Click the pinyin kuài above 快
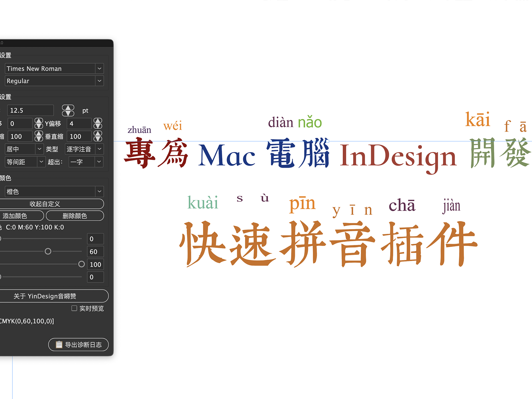The image size is (532, 399). [203, 202]
